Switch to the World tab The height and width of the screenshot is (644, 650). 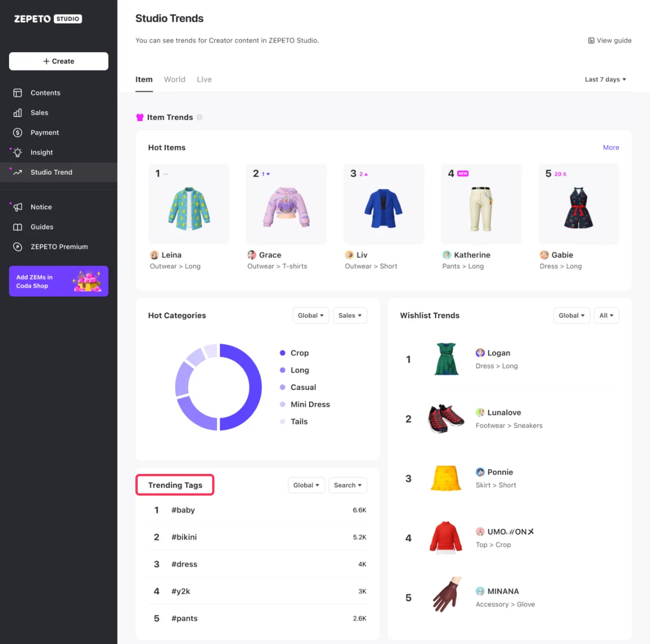[x=175, y=79]
